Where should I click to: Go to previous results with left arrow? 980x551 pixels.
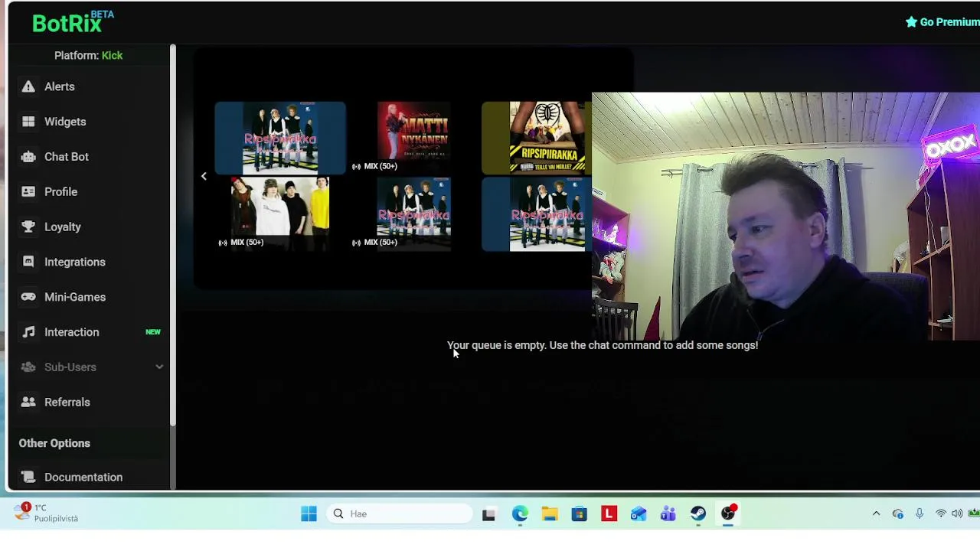[204, 177]
